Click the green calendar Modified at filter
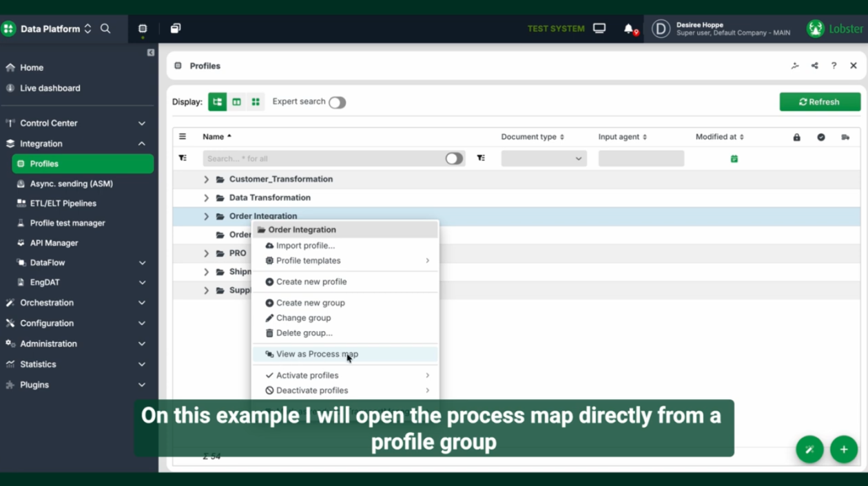This screenshot has width=868, height=486. point(734,159)
